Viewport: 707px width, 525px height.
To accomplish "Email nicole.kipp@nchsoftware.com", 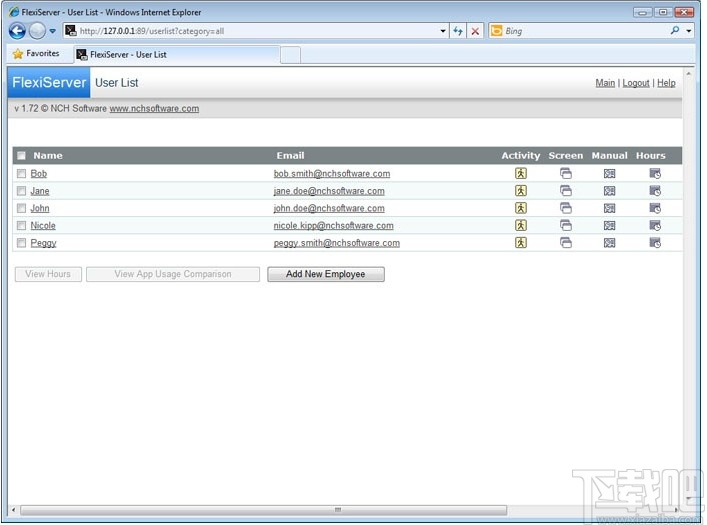I will (x=334, y=226).
